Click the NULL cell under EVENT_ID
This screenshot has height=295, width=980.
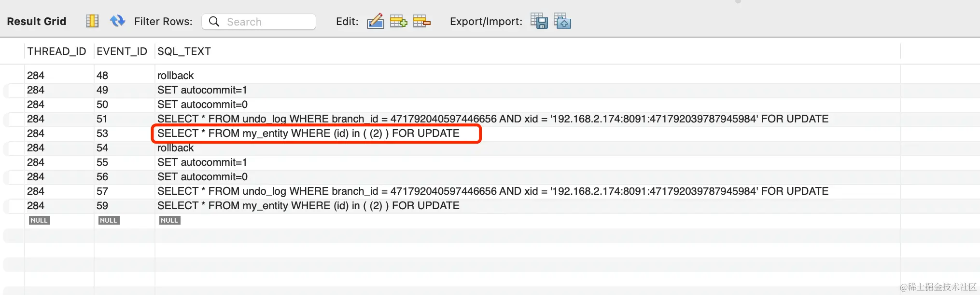tap(109, 220)
